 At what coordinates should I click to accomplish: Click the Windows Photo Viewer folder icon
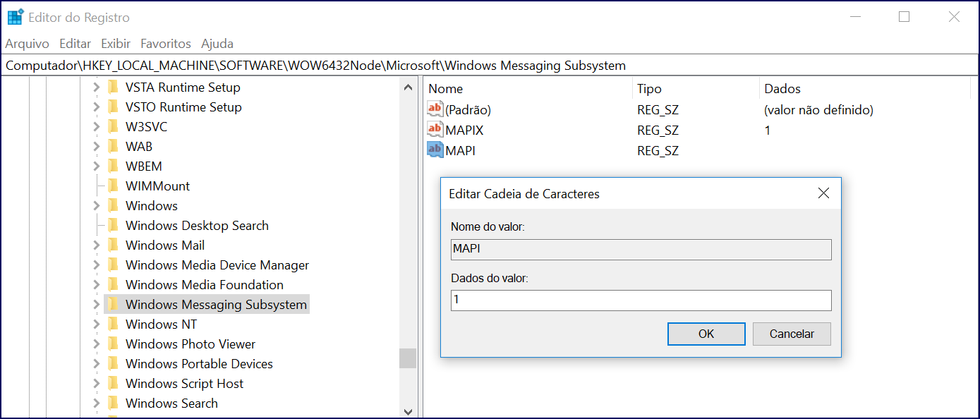click(x=113, y=344)
